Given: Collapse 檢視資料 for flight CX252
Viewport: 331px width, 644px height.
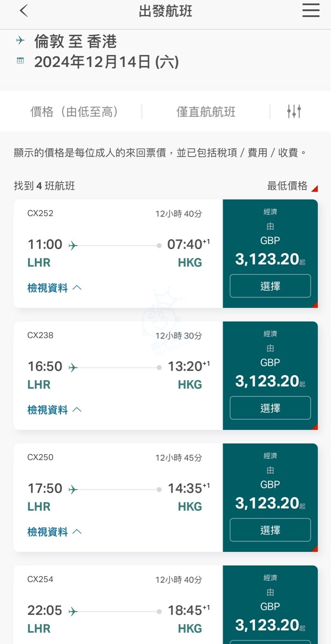Looking at the screenshot, I should click(x=54, y=288).
